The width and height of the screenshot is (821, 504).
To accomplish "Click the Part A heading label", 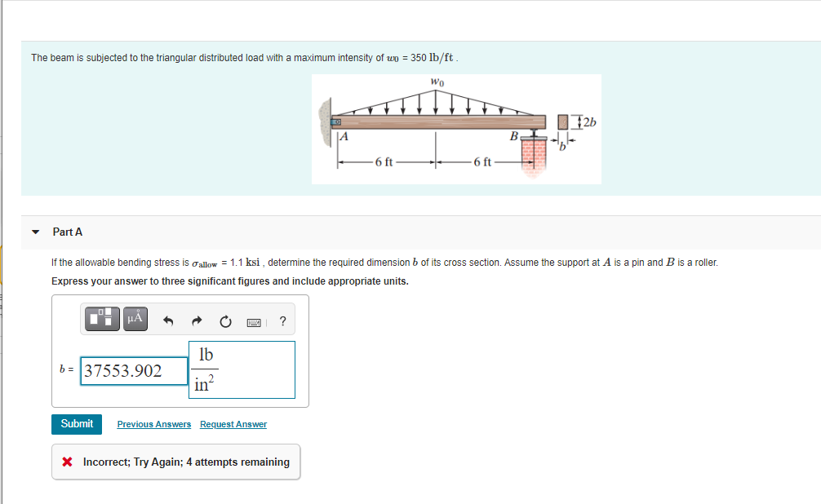I will click(67, 232).
